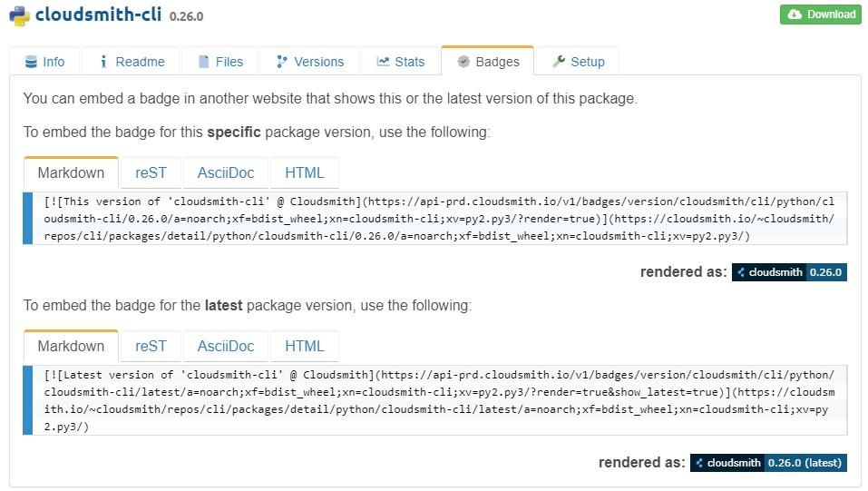Click the database icon on the Info tab

coord(31,62)
